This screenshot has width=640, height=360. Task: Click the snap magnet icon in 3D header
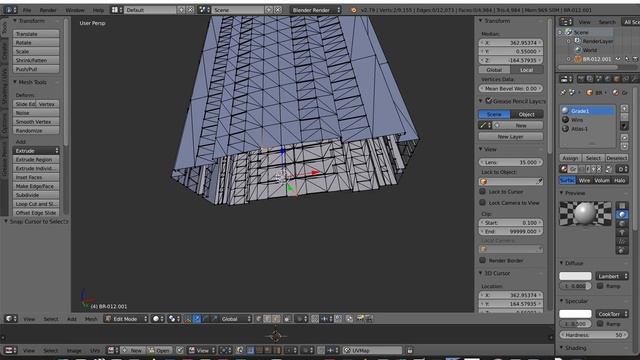pos(315,319)
